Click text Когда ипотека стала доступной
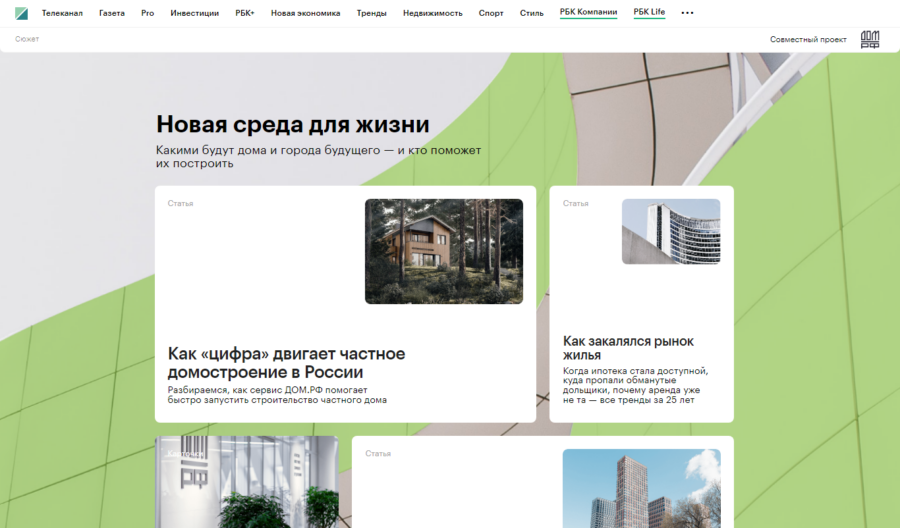Image resolution: width=900 pixels, height=528 pixels. 635,385
